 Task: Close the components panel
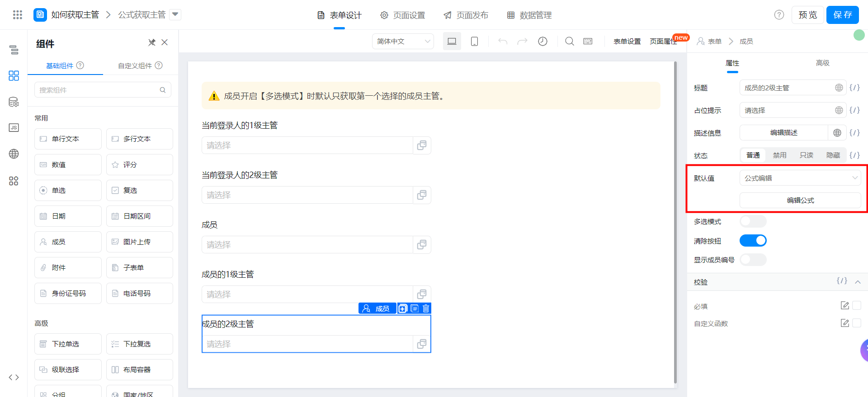coord(165,42)
